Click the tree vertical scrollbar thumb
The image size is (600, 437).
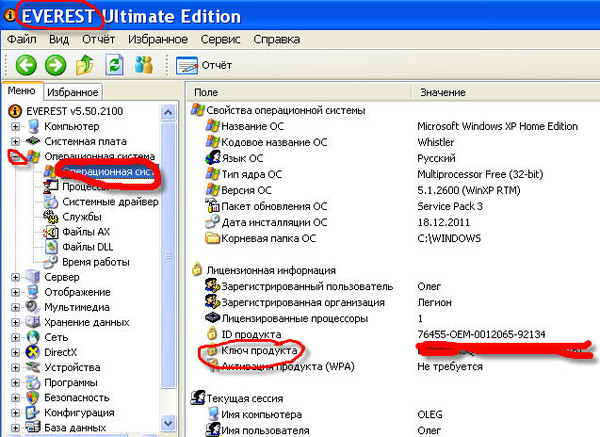point(168,255)
